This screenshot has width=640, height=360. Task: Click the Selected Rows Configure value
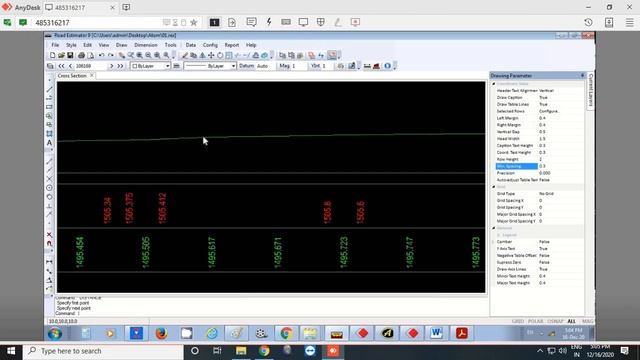point(549,111)
